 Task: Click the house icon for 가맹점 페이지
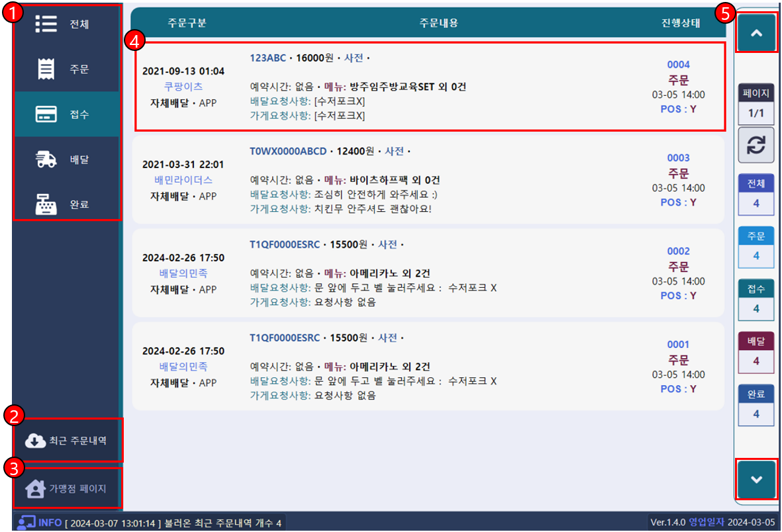(35, 489)
